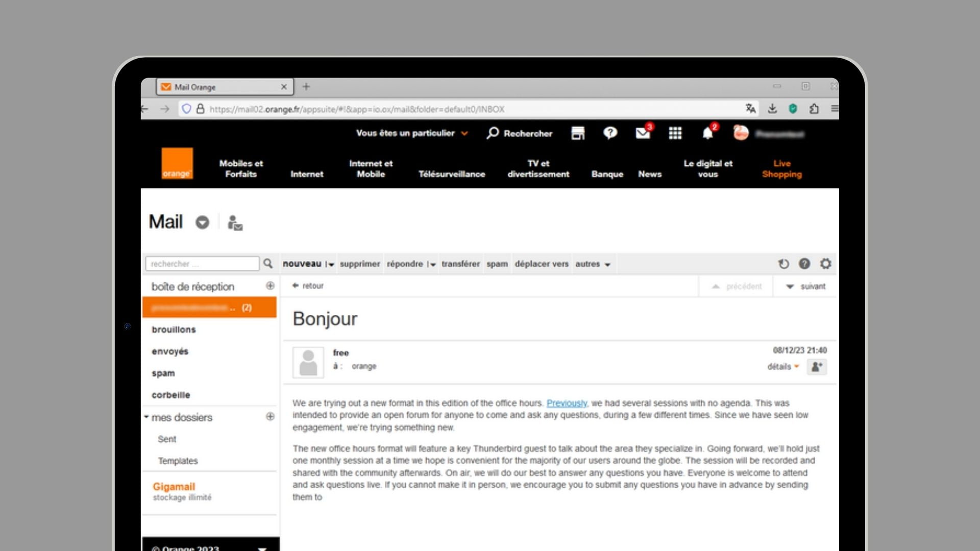
Task: Click the contacts icon beside Mail title
Action: click(x=235, y=223)
